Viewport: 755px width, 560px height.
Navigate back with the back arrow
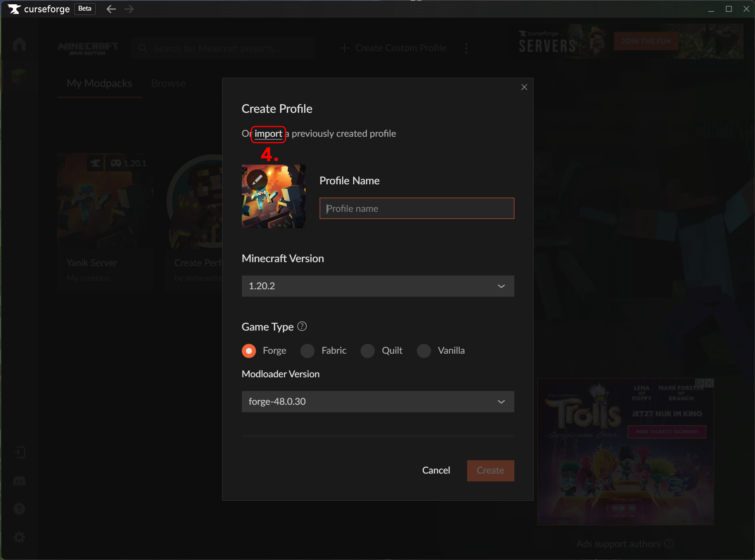click(x=111, y=9)
